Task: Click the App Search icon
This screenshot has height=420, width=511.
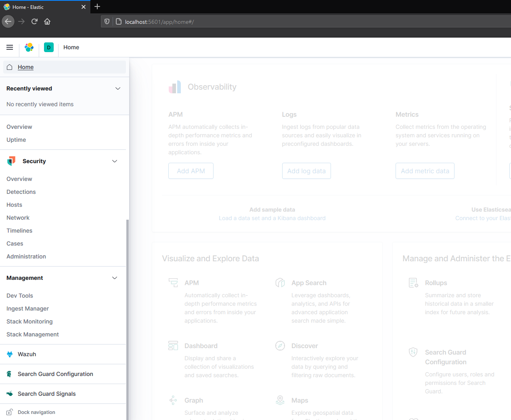Action: (x=280, y=282)
